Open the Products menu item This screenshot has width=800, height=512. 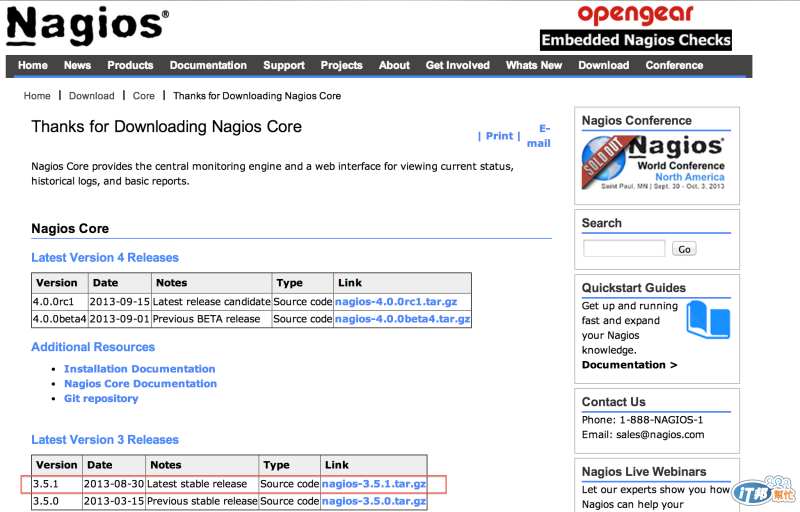(x=130, y=65)
